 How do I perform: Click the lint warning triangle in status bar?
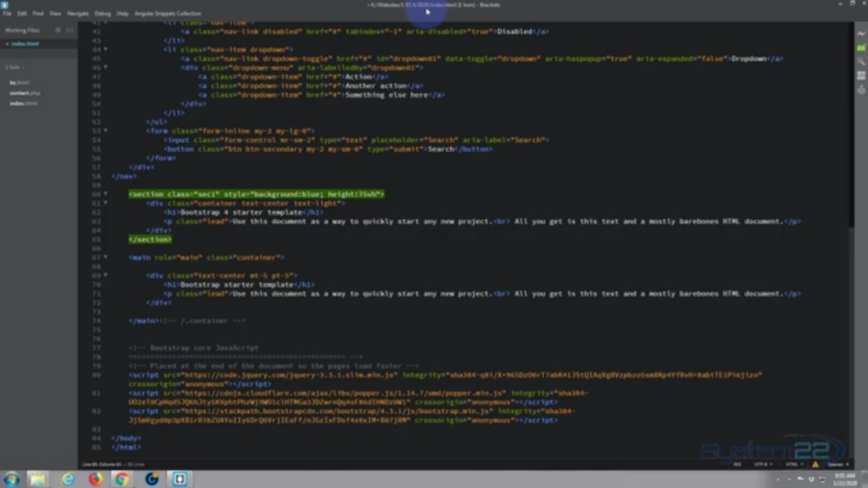(815, 464)
